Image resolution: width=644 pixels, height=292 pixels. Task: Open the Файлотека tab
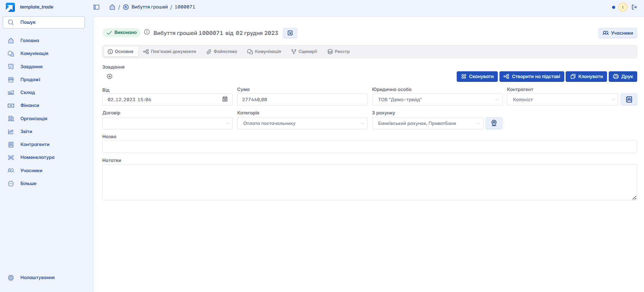[222, 52]
